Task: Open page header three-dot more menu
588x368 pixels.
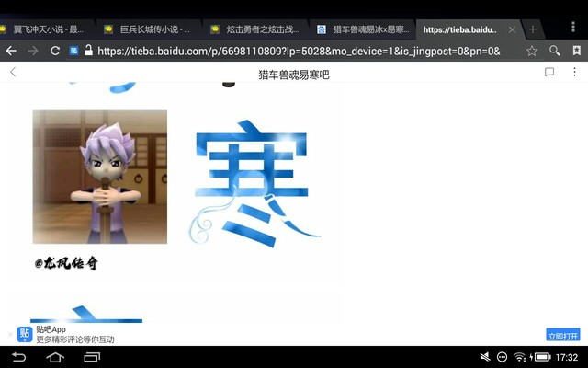Action: point(574,72)
